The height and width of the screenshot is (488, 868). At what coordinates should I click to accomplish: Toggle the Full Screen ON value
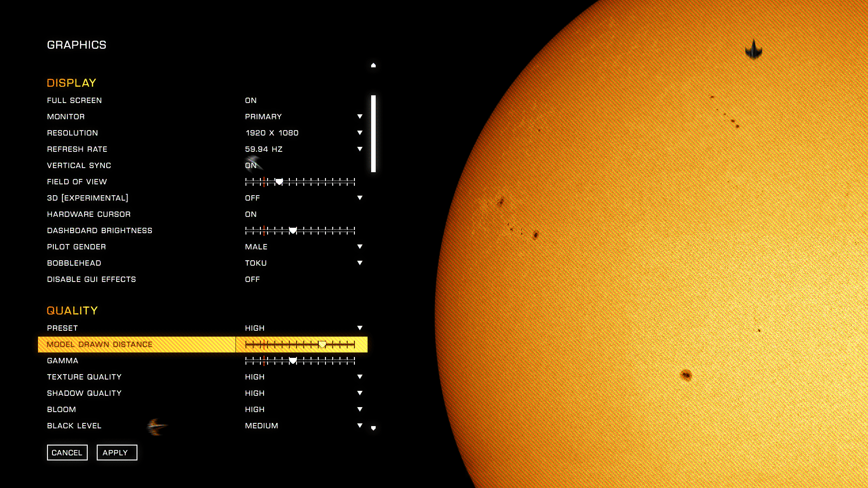coord(251,100)
